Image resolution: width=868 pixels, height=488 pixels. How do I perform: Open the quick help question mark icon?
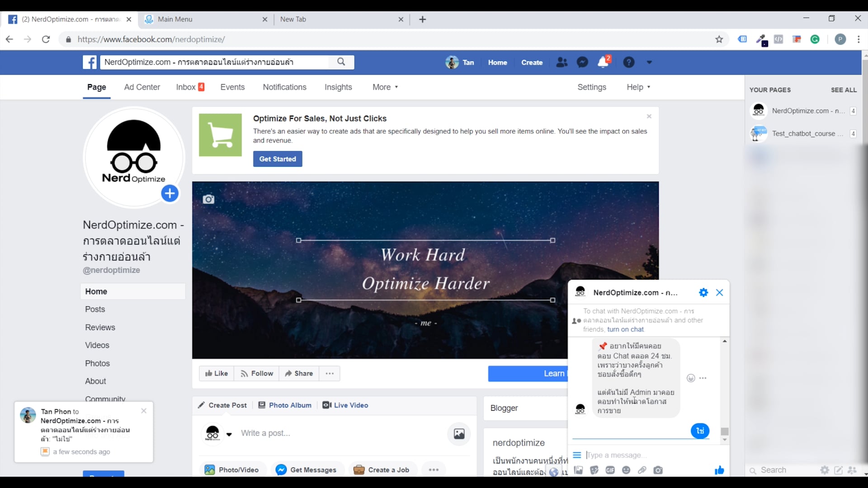(x=628, y=62)
